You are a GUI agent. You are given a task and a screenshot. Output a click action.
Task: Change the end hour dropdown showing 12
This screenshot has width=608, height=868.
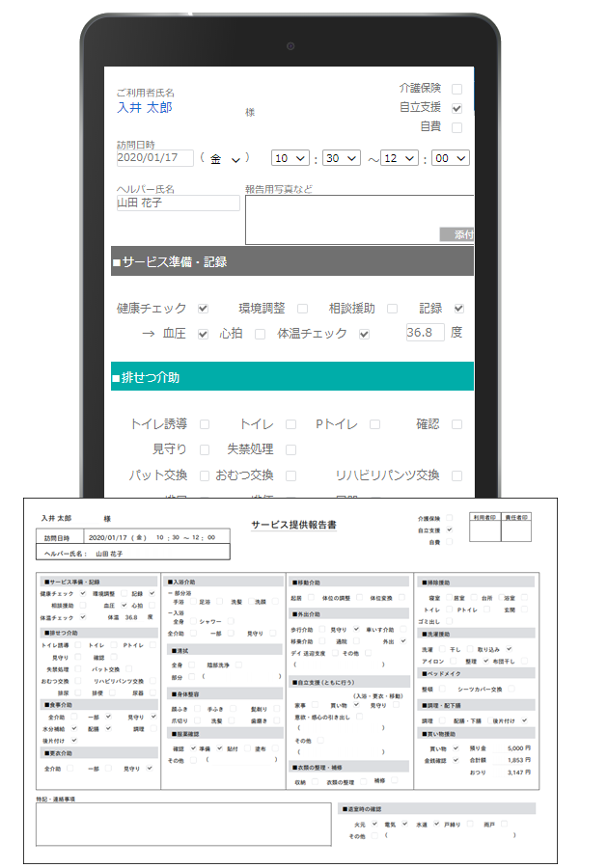[401, 158]
